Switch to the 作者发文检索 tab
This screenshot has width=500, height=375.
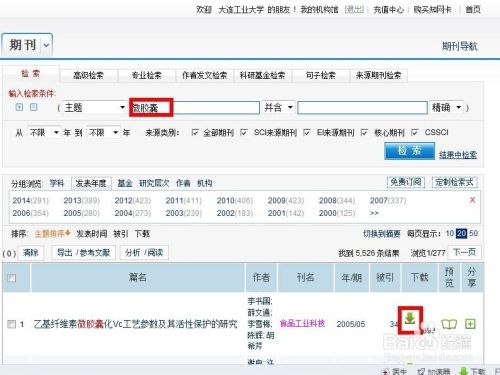(204, 76)
